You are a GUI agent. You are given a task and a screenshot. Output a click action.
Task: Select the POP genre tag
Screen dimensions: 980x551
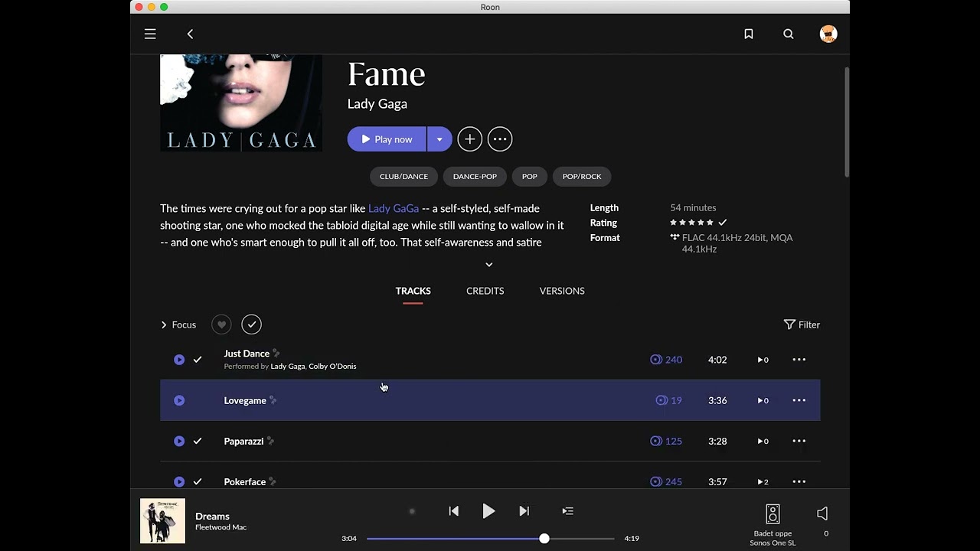point(530,177)
